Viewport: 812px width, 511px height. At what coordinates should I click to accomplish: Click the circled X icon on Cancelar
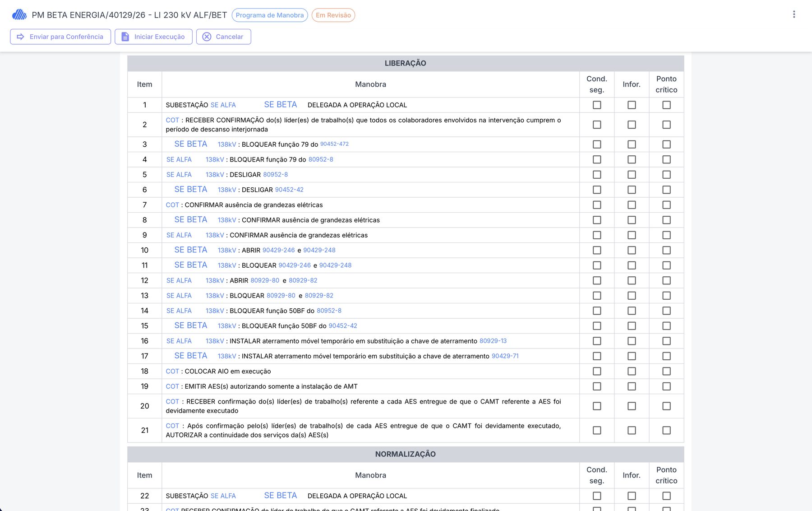click(207, 37)
